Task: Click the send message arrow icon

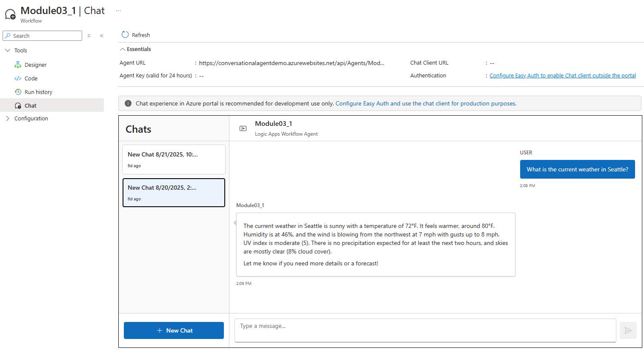Action: [628, 330]
